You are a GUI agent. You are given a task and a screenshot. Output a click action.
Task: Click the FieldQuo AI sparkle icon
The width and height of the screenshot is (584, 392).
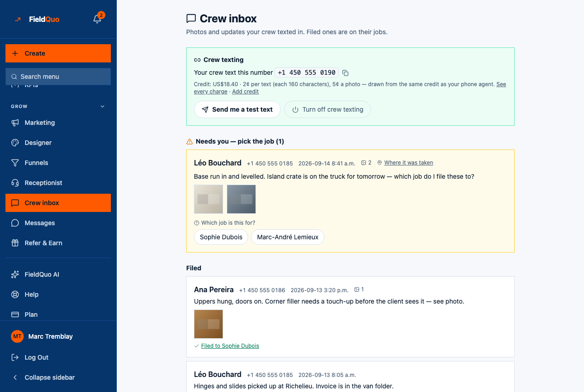point(15,274)
